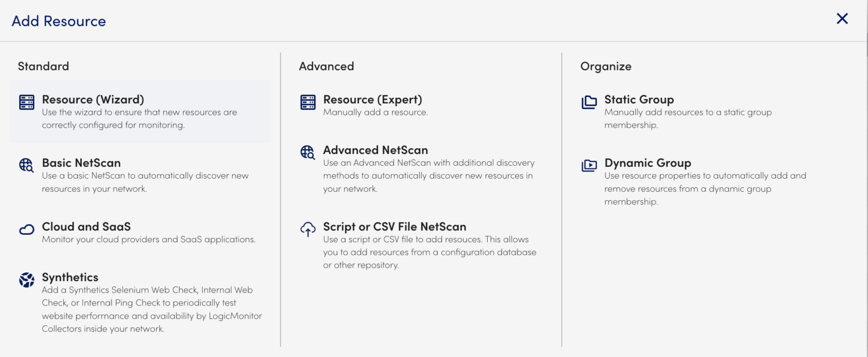The height and width of the screenshot is (357, 868).
Task: Select the Script or CSV File NetScan upload icon
Action: 308,229
